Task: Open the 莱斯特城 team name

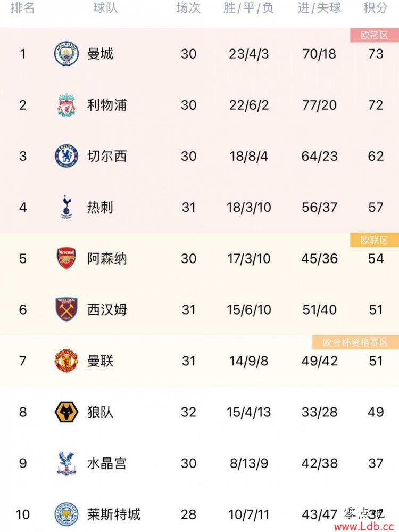Action: pos(113,514)
